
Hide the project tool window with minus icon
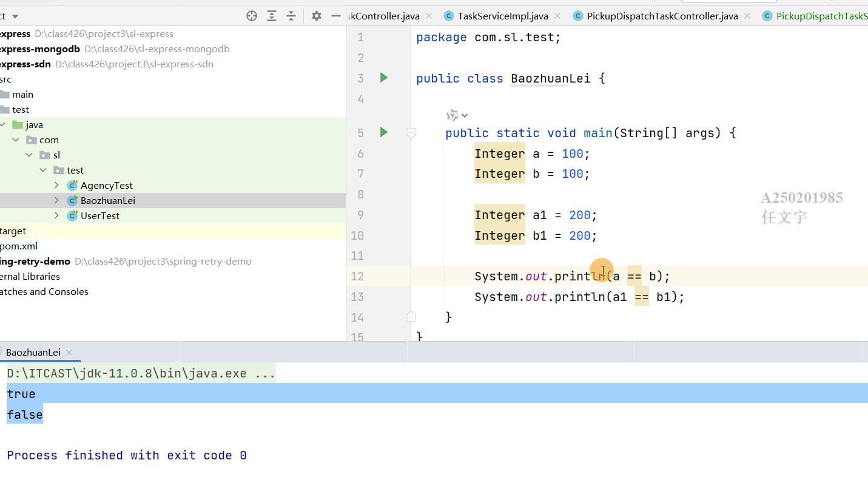pos(336,16)
